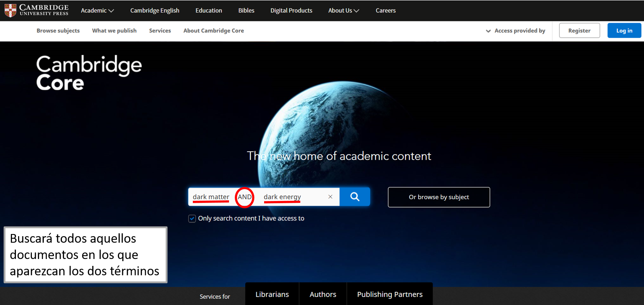Open the Careers menu item
Screen dimensions: 644x305
point(386,11)
